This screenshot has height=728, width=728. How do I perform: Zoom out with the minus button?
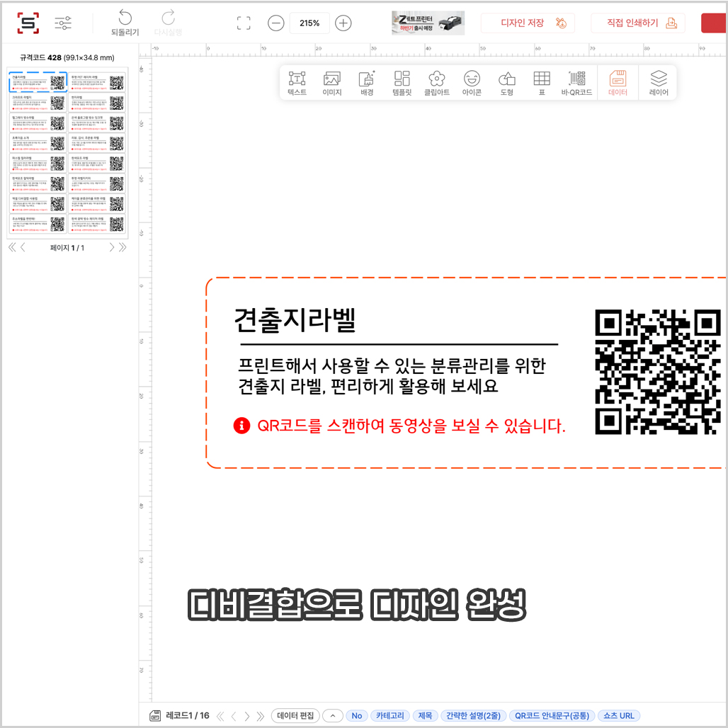[275, 23]
